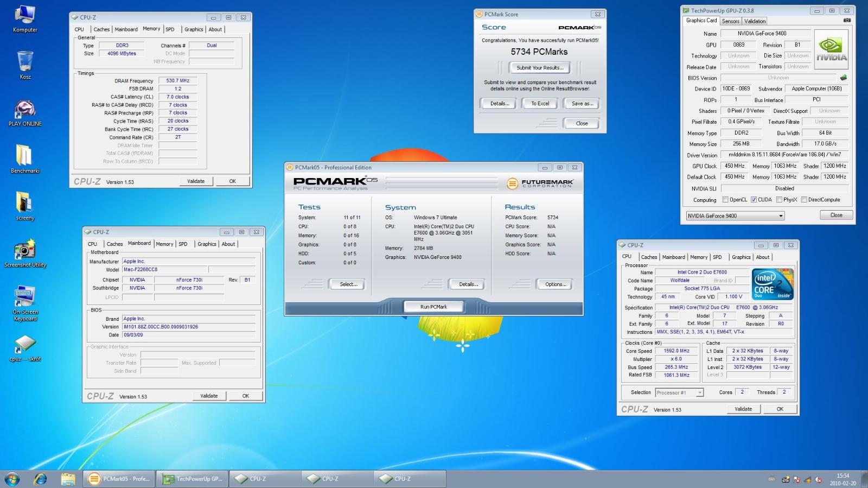868x488 pixels.
Task: Click the network tray icon
Action: pos(807,480)
